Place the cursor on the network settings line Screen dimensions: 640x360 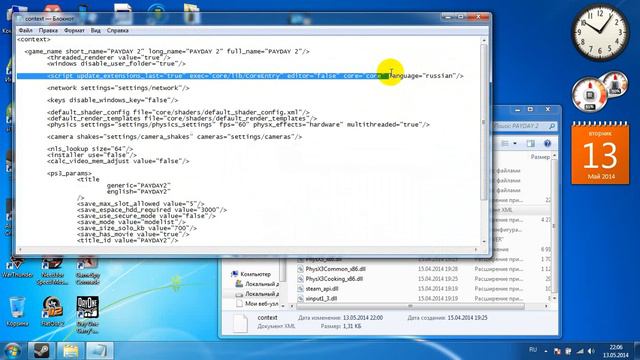tap(118, 88)
